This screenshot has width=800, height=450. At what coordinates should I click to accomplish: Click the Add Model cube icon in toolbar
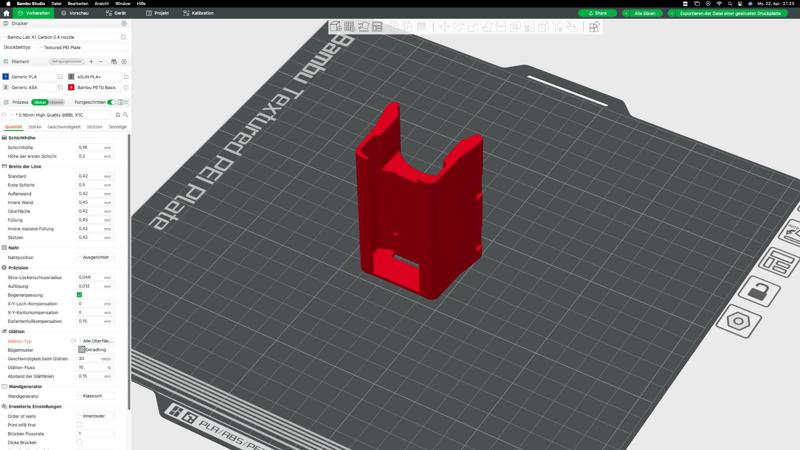tap(335, 27)
